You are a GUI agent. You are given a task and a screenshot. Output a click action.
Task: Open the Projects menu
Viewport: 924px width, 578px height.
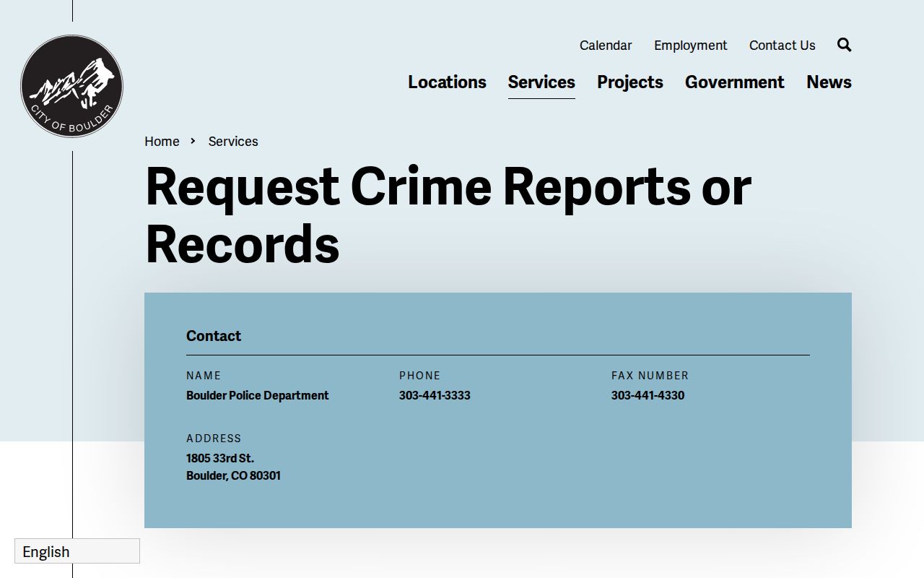tap(629, 82)
